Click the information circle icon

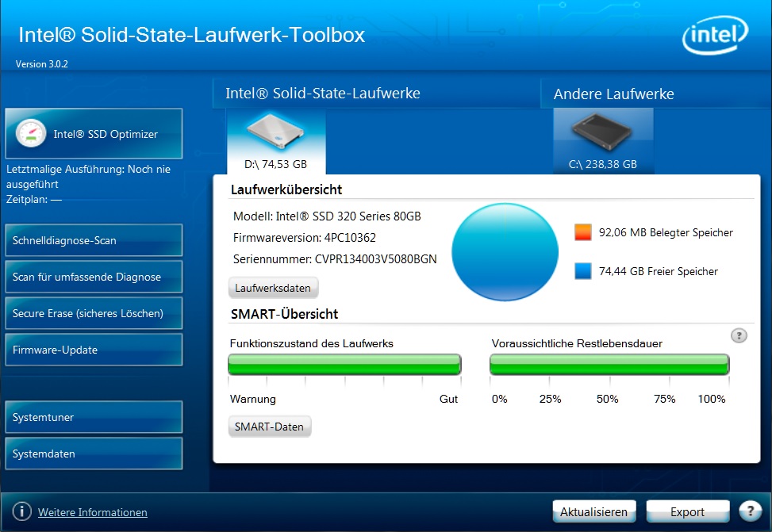pyautogui.click(x=21, y=511)
